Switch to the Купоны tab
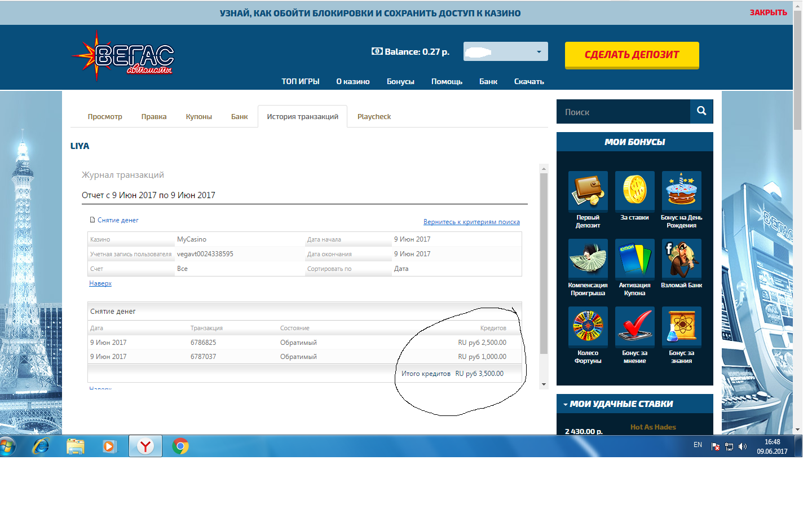 pos(199,116)
